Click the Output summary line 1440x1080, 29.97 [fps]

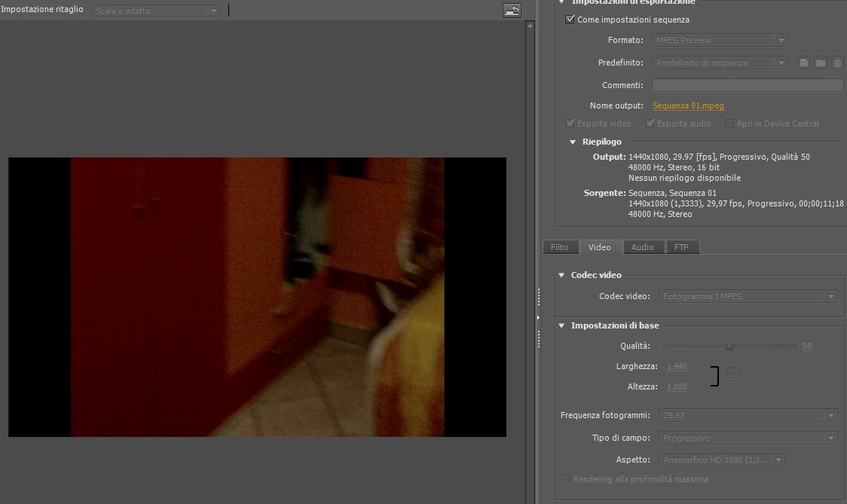tap(719, 157)
